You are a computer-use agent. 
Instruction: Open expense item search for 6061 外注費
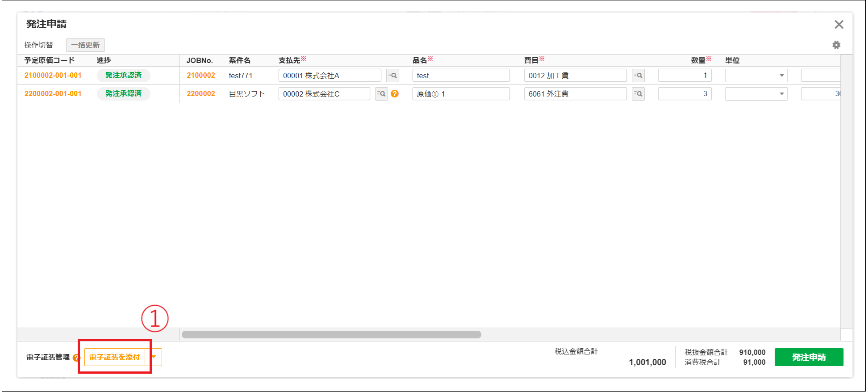click(x=638, y=94)
